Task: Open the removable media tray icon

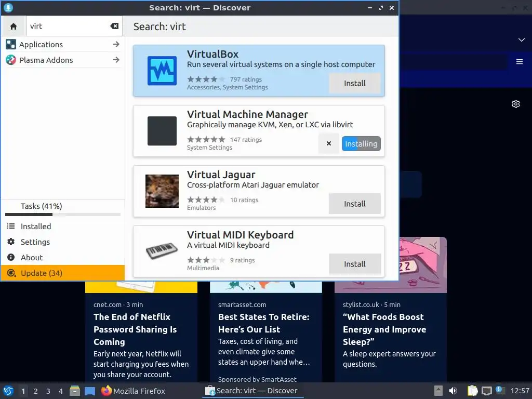Action: (x=438, y=391)
